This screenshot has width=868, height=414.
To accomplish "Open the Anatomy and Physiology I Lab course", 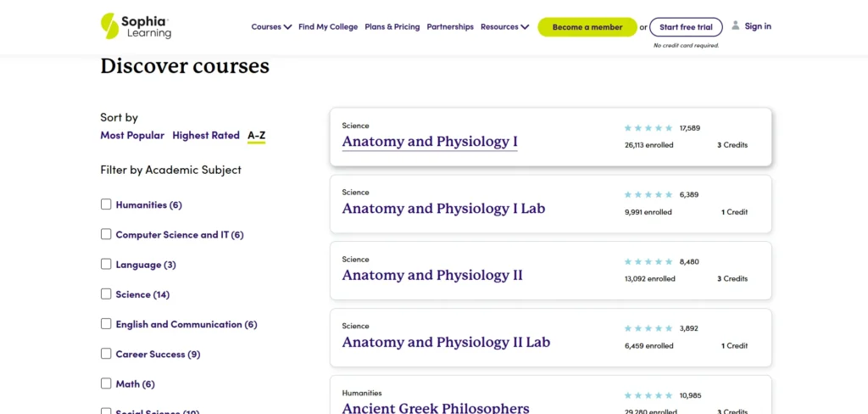I will point(443,209).
